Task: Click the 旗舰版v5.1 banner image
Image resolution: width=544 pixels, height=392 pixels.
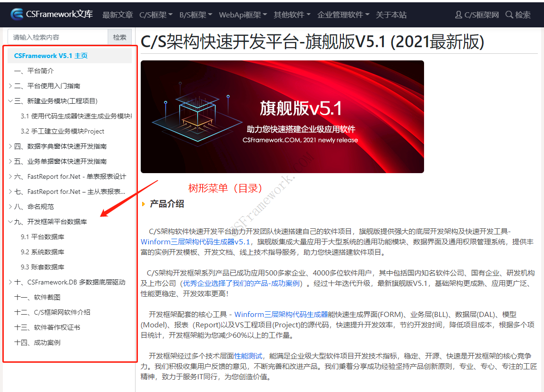Action: 282,117
